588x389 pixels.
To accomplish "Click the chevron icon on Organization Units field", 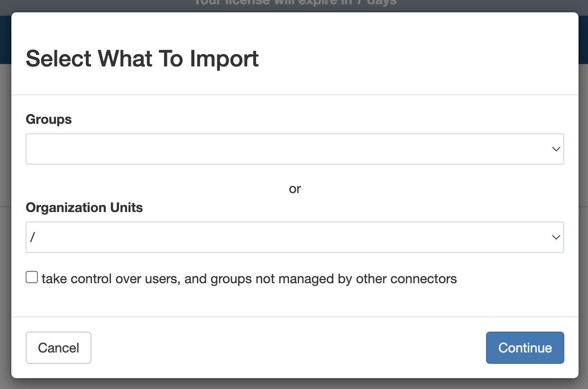I will click(x=555, y=237).
